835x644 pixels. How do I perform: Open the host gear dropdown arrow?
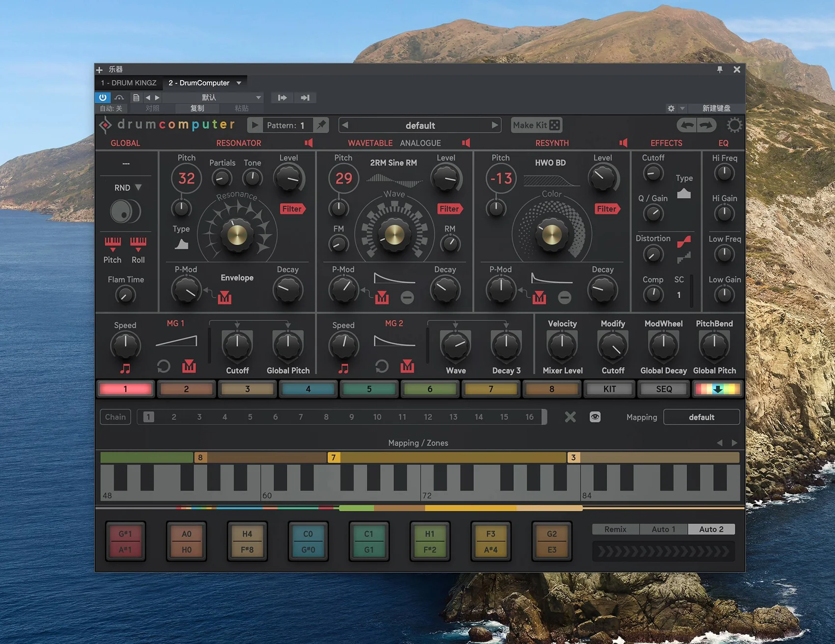(682, 108)
